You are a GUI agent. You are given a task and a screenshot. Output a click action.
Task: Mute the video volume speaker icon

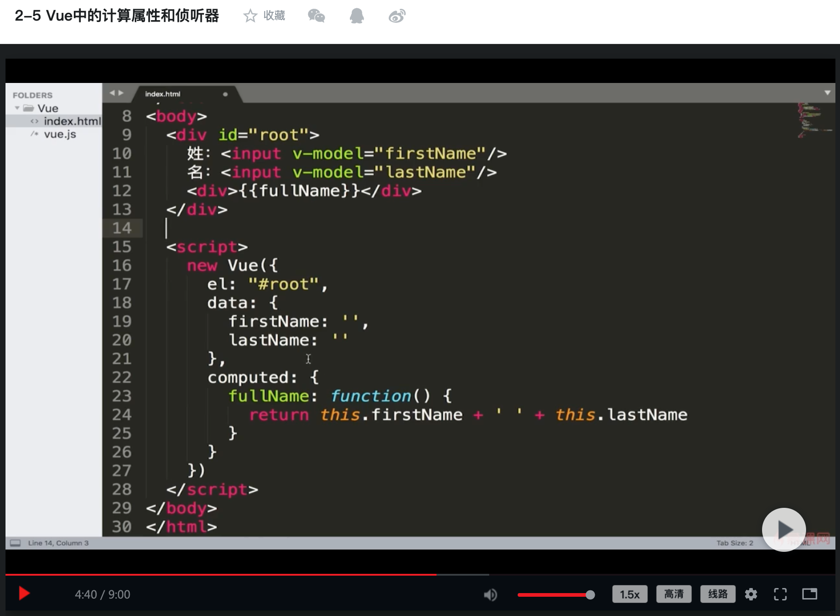click(x=490, y=594)
